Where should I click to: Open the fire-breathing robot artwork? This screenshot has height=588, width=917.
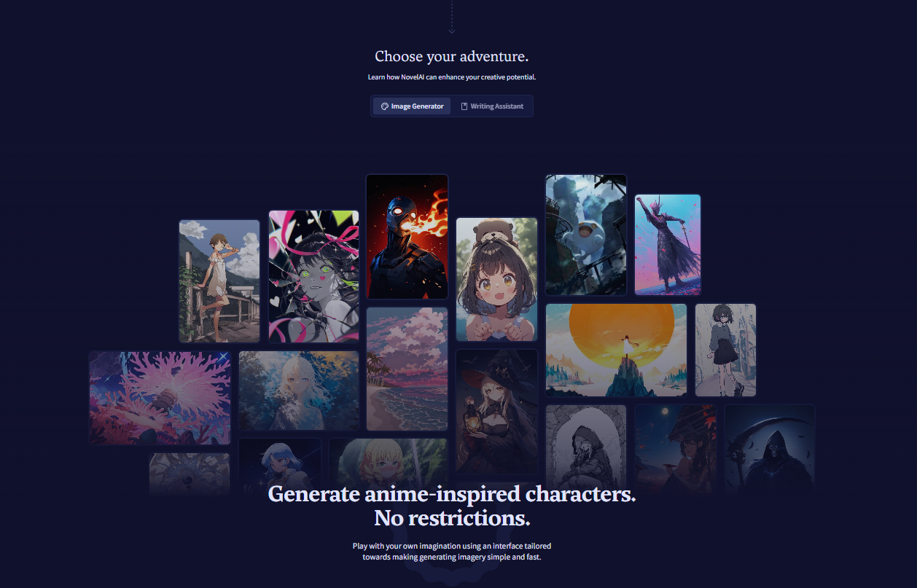click(x=407, y=237)
